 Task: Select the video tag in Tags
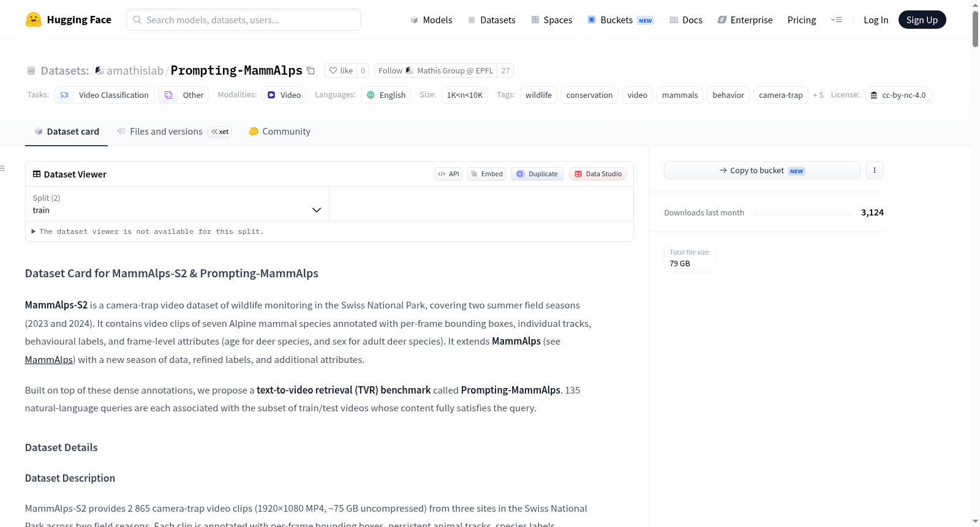pos(637,95)
